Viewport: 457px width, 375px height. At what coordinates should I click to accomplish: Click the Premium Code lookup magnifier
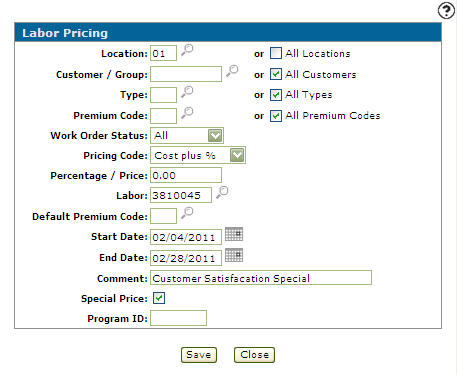[187, 113]
